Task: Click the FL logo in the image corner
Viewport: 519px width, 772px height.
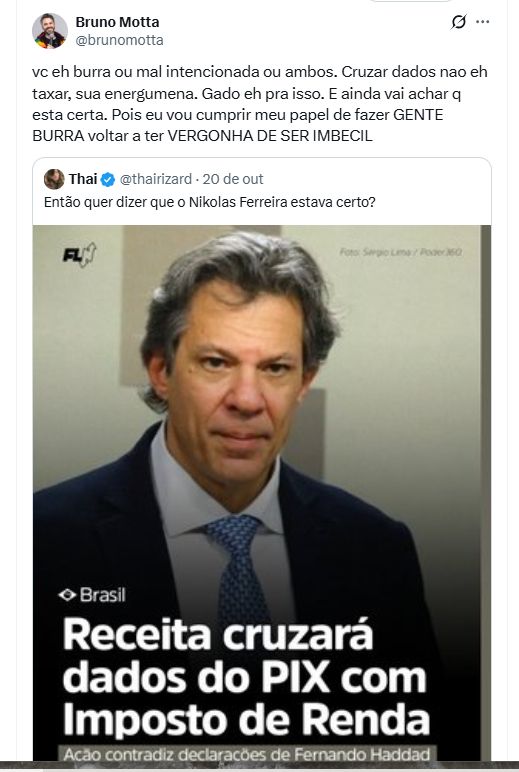Action: (79, 255)
